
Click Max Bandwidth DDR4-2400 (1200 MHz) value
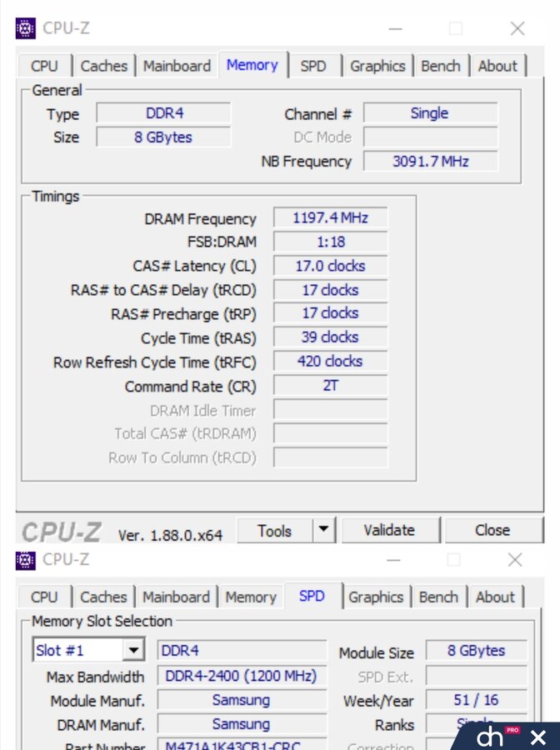coord(242,676)
